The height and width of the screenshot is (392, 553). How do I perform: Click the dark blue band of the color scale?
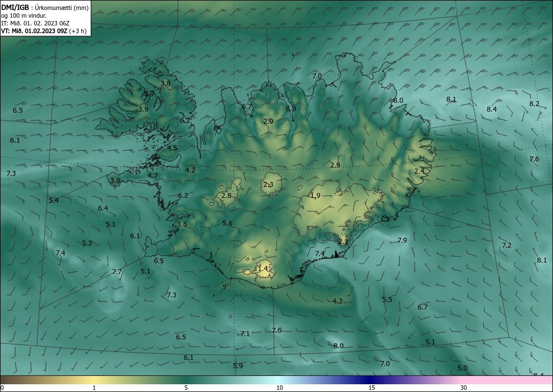point(368,380)
